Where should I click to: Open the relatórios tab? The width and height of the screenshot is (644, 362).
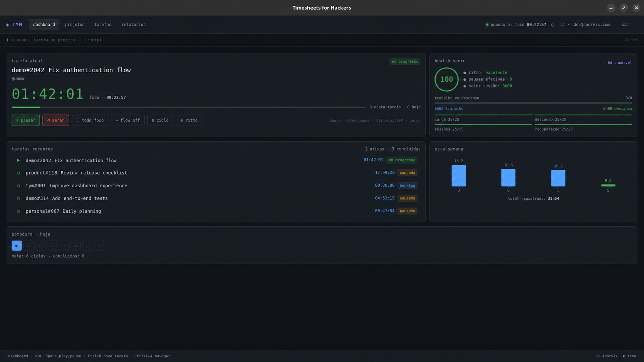coord(134,25)
